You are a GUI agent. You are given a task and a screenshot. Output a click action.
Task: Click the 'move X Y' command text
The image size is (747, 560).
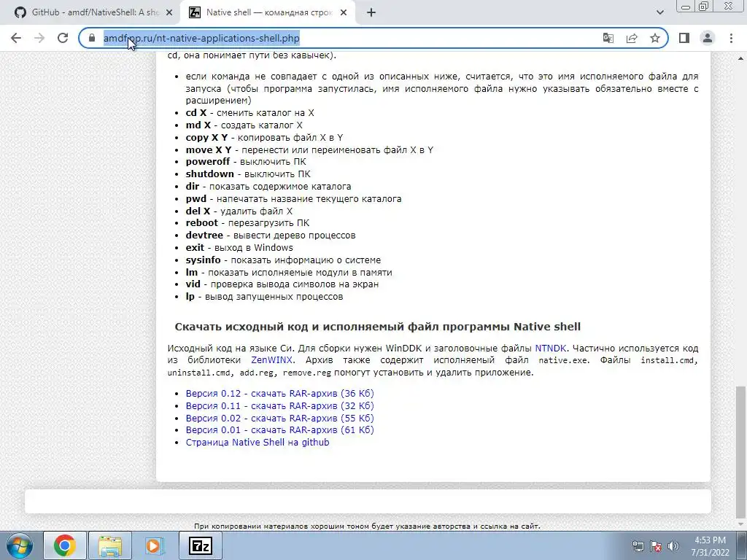(209, 150)
